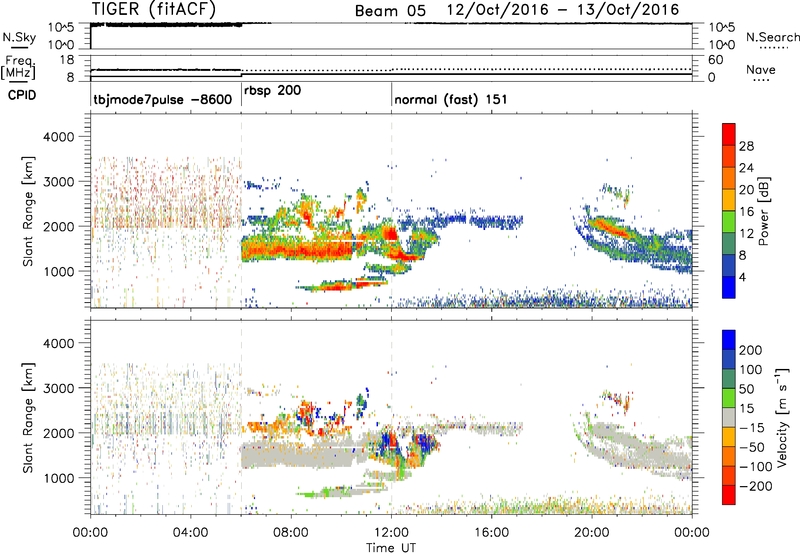Click the normal (fast) 151 CPID text
Screen dimensions: 800x554
pyautogui.click(x=451, y=99)
